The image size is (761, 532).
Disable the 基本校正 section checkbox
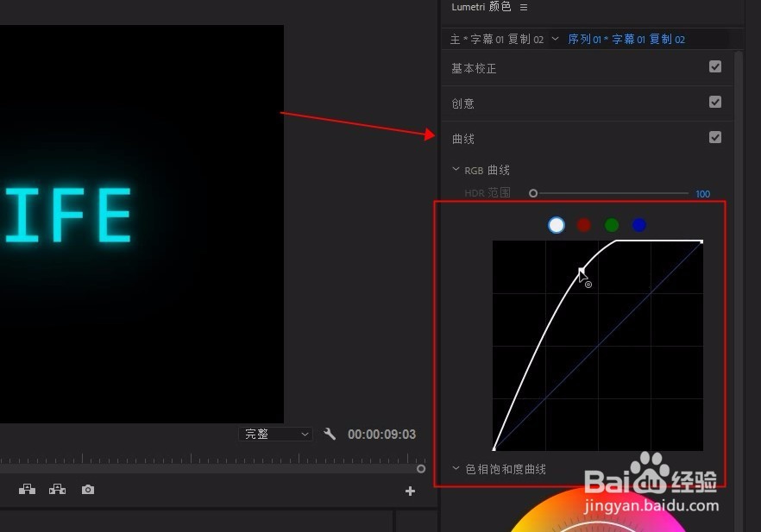click(715, 66)
